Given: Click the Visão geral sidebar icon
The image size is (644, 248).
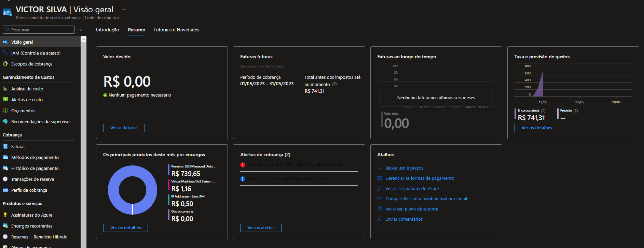Looking at the screenshot, I should coord(5,42).
